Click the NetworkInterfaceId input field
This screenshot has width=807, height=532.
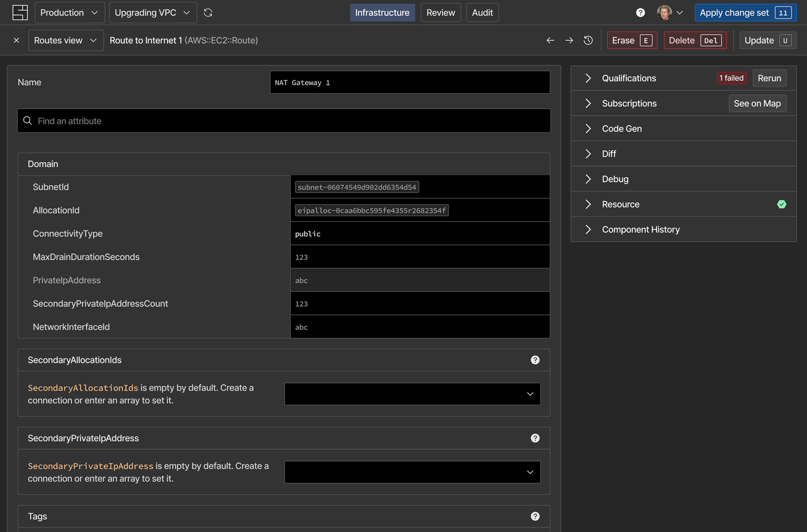[420, 327]
